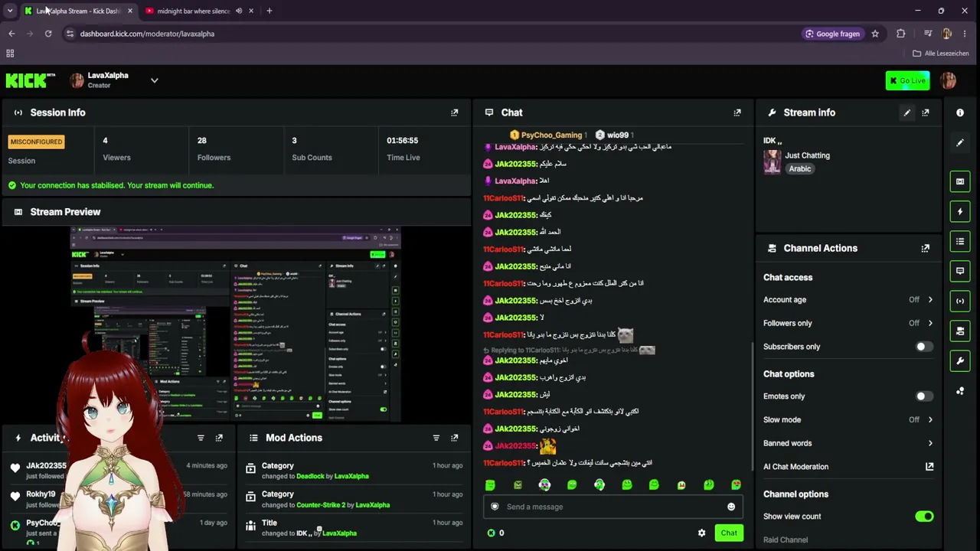Viewport: 980px width, 551px height.
Task: Click the Just Chatting category thumbnail
Action: pos(772,162)
